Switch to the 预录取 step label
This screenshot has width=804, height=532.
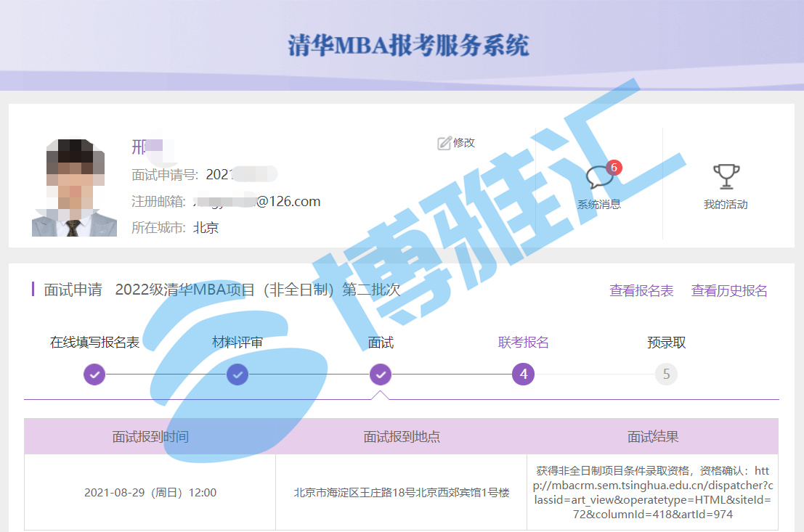666,343
